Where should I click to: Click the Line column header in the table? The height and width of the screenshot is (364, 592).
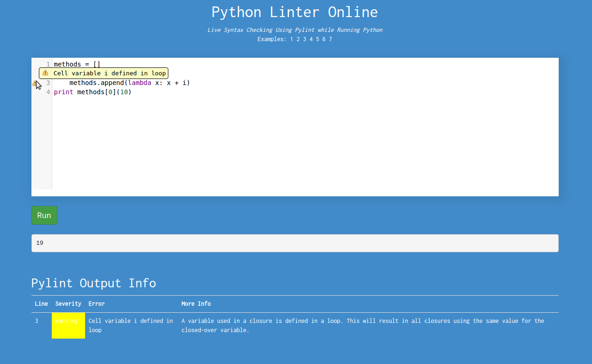pos(41,304)
